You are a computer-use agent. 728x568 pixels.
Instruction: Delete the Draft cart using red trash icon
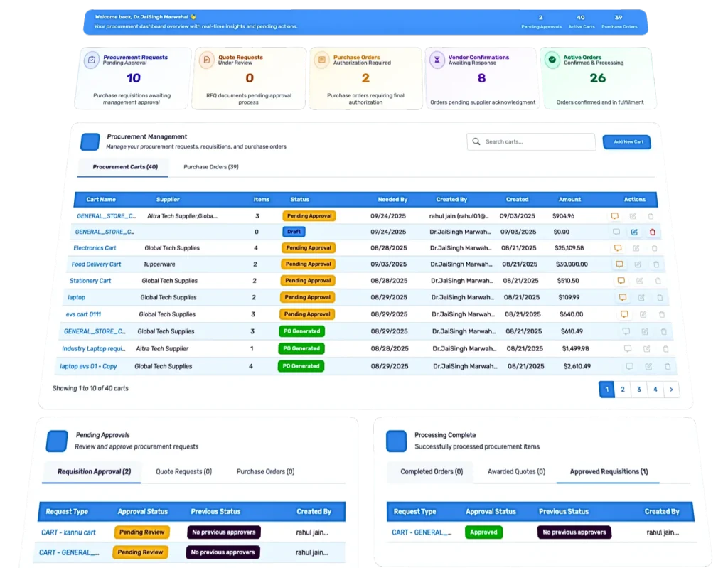tap(653, 232)
